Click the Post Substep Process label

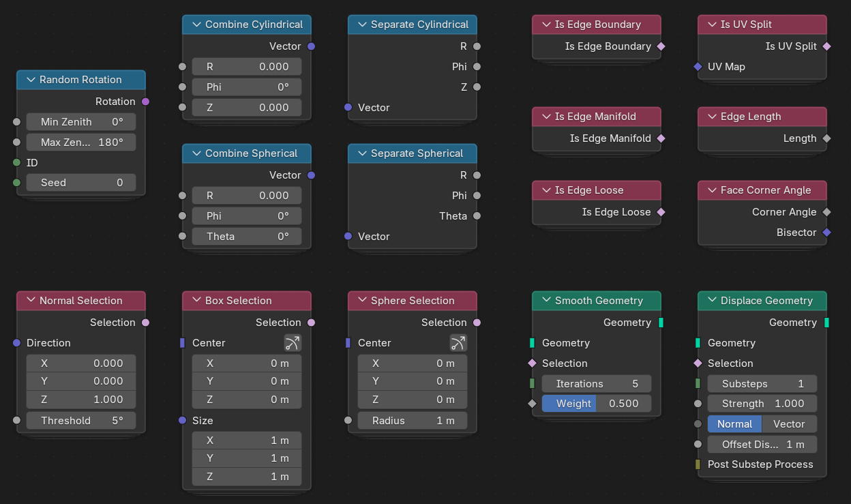pyautogui.click(x=760, y=464)
